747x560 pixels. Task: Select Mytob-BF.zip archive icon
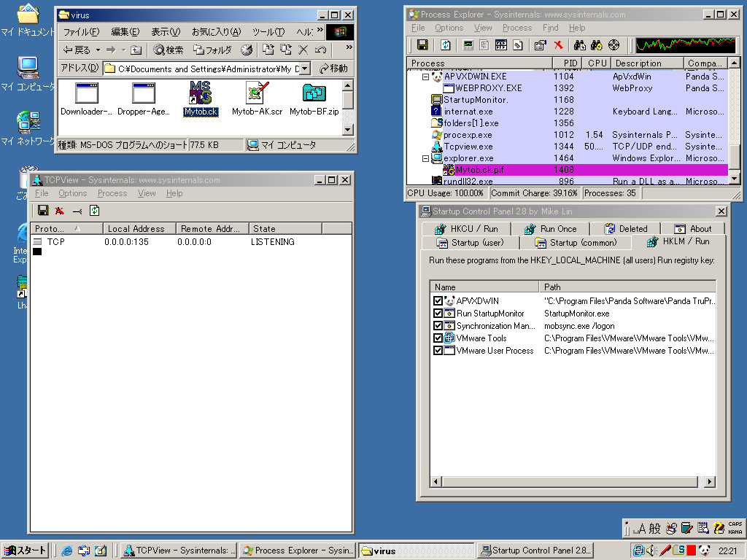pyautogui.click(x=314, y=93)
